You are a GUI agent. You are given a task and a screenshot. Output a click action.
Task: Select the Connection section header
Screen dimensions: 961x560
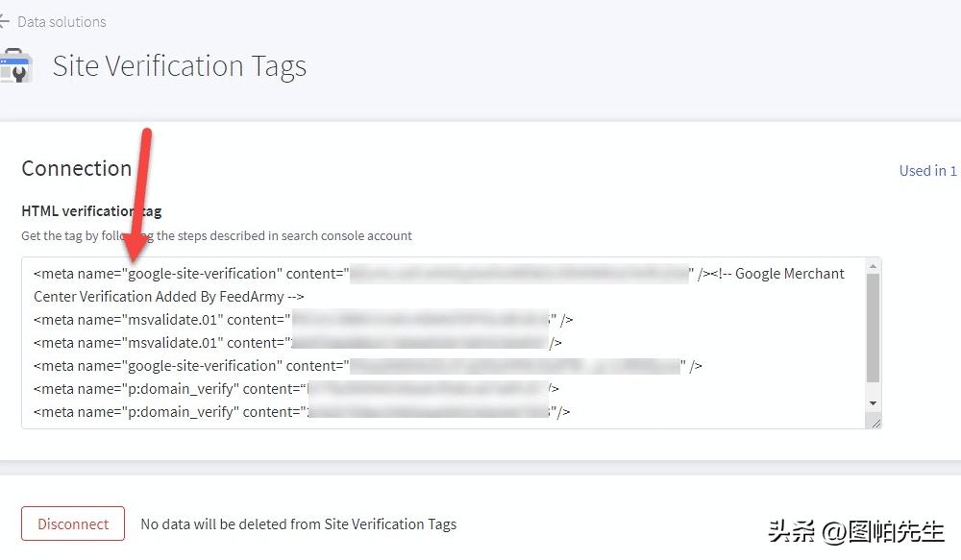tap(76, 168)
